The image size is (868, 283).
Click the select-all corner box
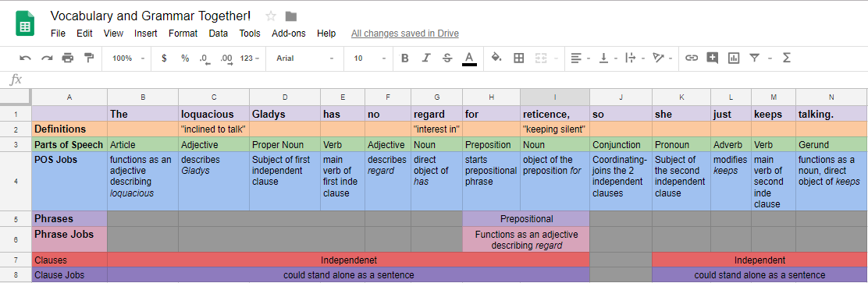pos(16,97)
